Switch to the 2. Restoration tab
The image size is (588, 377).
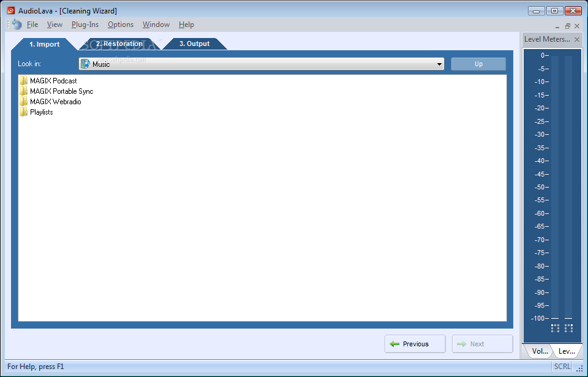tap(119, 44)
